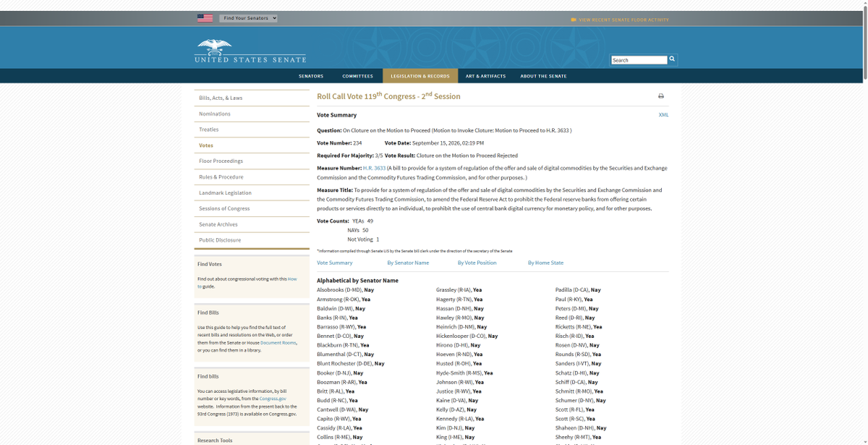868x445 pixels.
Task: Click the NAYs count 50
Action: click(x=365, y=230)
